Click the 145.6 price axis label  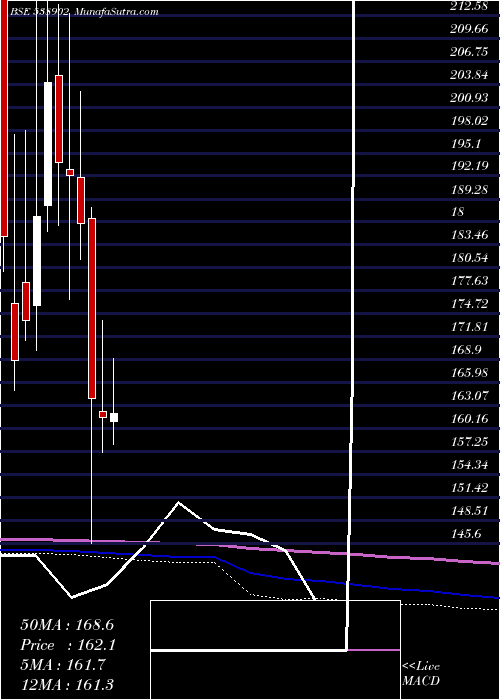(x=468, y=533)
